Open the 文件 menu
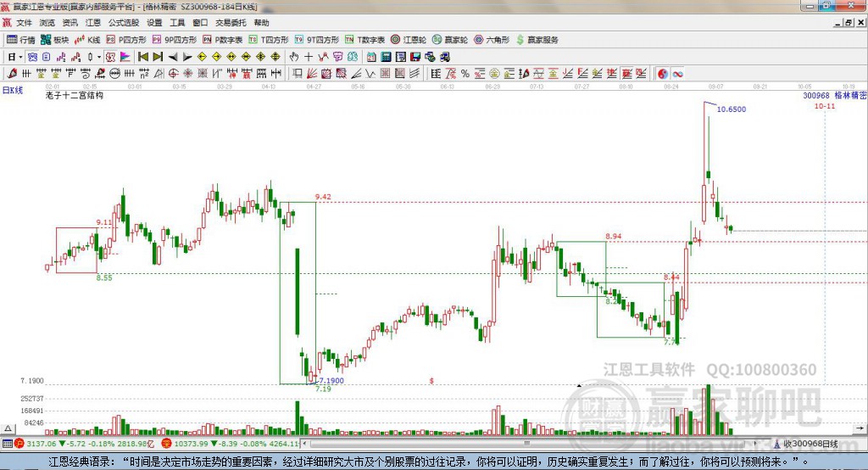 click(x=24, y=23)
